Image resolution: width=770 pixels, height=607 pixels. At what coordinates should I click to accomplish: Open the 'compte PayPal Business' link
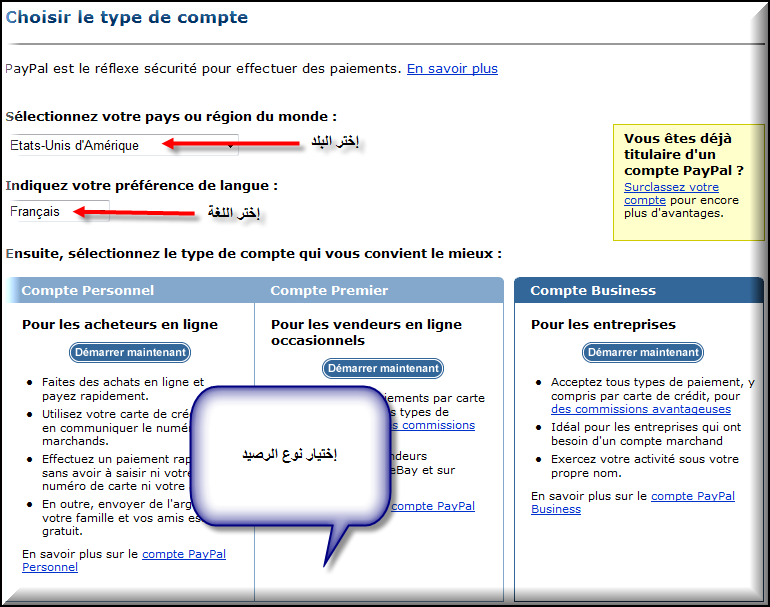tap(632, 502)
